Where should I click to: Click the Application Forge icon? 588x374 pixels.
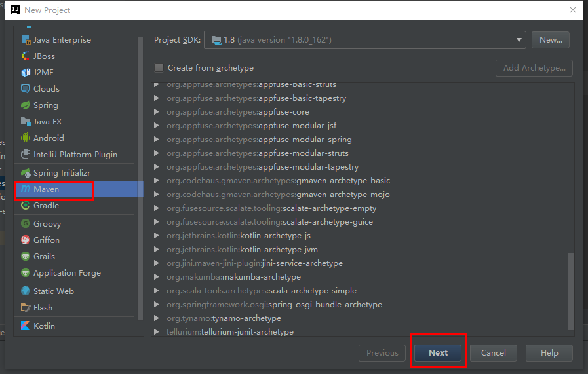pos(26,273)
